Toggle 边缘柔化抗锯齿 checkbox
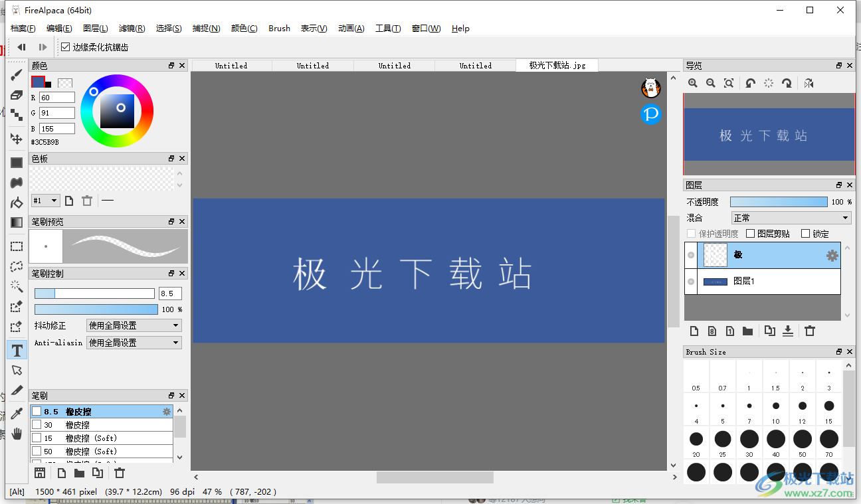This screenshot has height=504, width=861. click(x=66, y=47)
